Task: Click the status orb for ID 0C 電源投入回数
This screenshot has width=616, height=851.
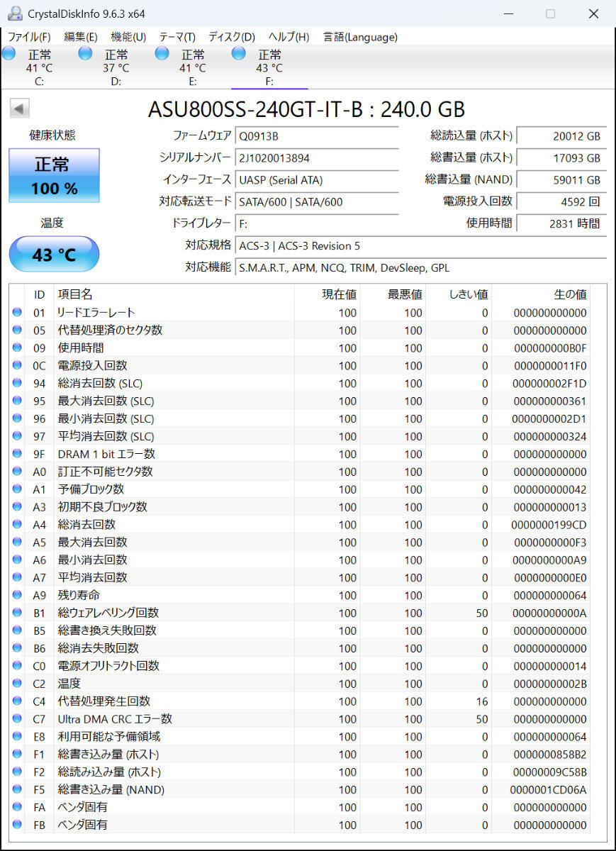Action: (x=17, y=365)
